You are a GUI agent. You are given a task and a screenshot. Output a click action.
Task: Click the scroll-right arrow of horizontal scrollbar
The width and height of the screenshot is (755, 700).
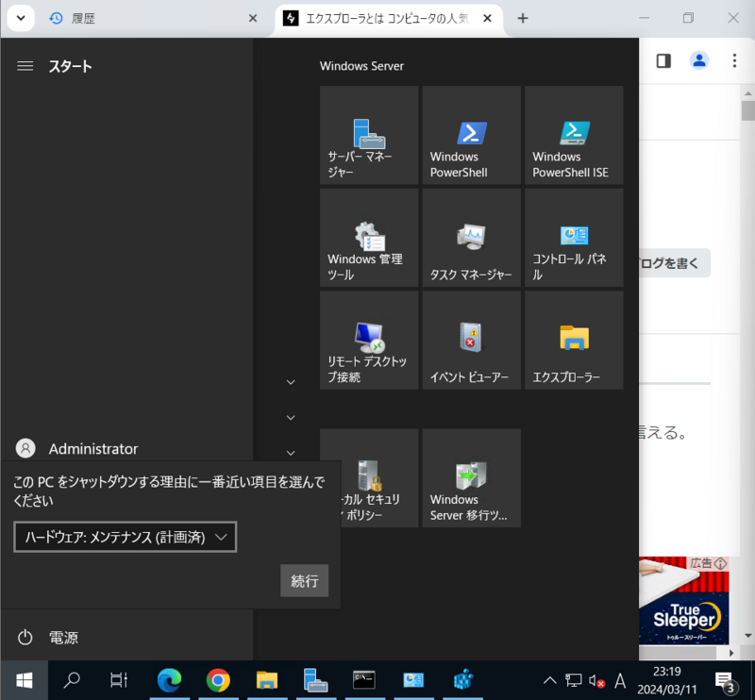[731, 653]
